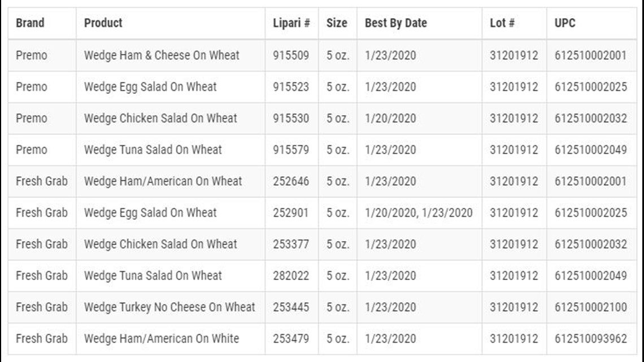Click the Lot # column header
The height and width of the screenshot is (362, 644).
click(x=502, y=23)
